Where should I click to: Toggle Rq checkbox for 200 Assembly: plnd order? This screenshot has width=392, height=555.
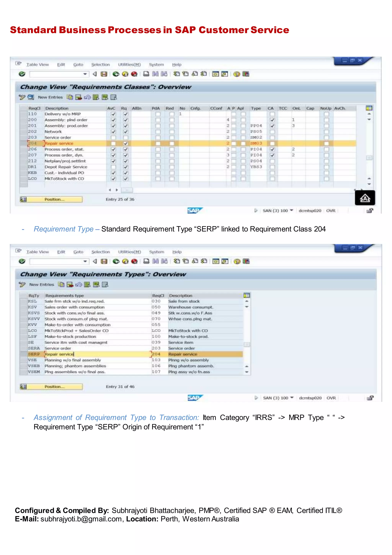tap(126, 120)
